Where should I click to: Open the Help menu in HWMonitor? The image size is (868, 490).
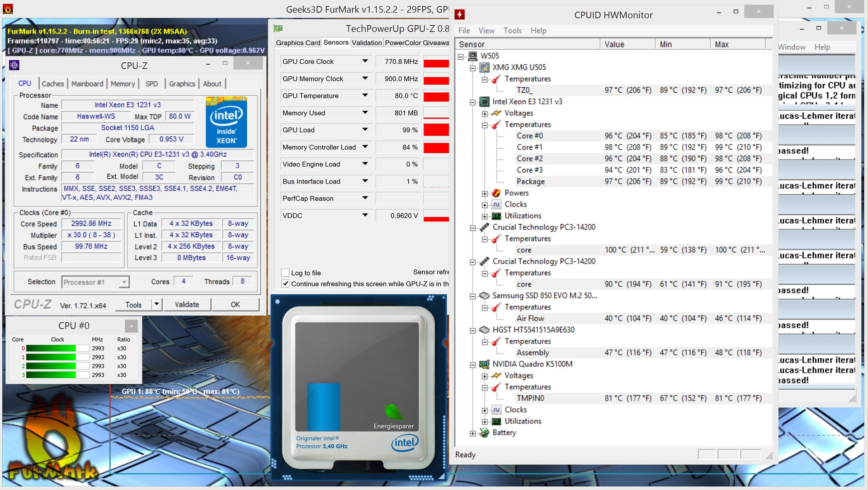tap(538, 30)
